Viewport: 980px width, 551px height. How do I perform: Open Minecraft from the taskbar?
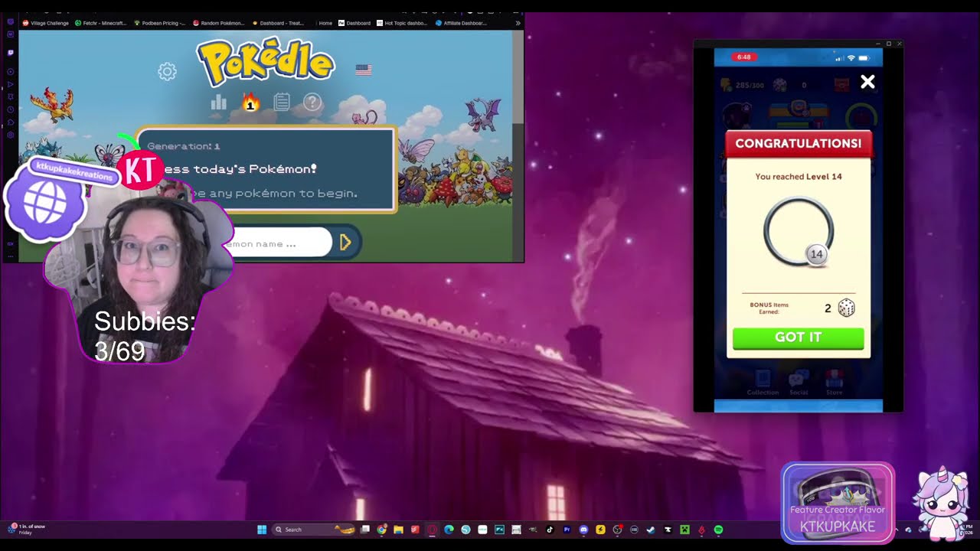[684, 530]
